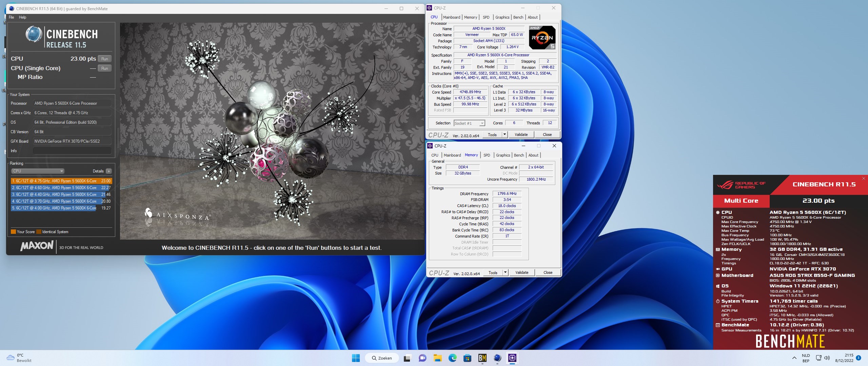Switch to Bench tab in lower CPU-Z window
Screen dimensions: 868x366
pos(519,155)
